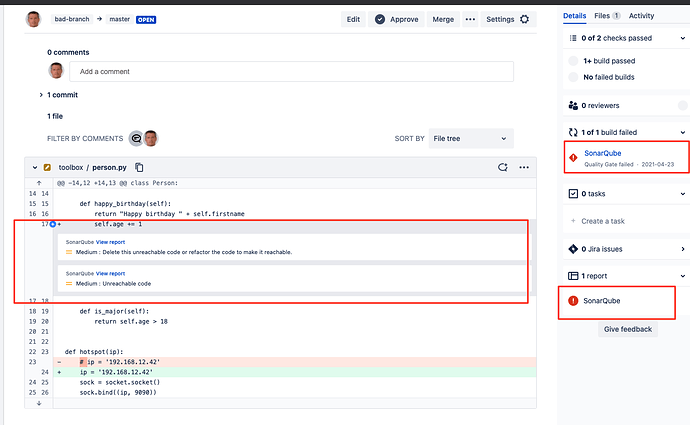690x425 pixels.
Task: Click the comment icon for person.py file
Action: pos(503,167)
